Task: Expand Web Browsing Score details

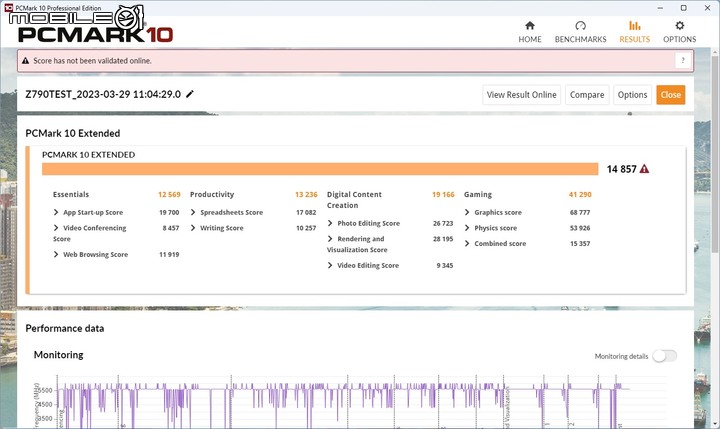Action: [56, 254]
